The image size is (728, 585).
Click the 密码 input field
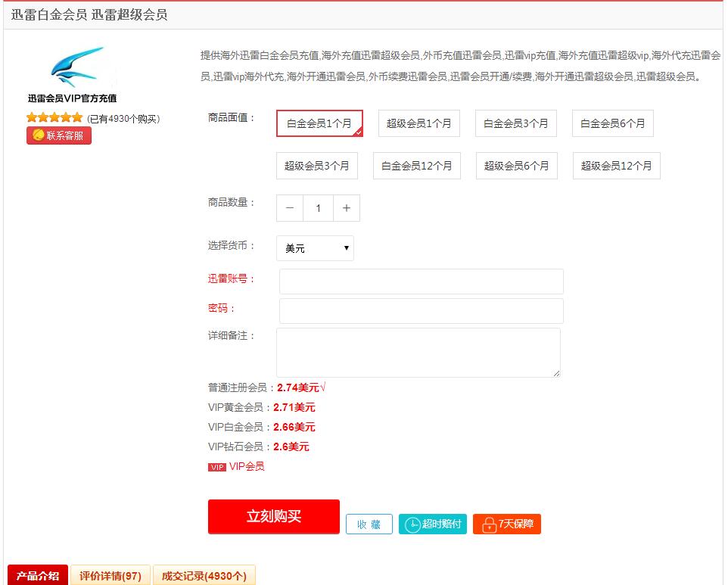tap(422, 311)
